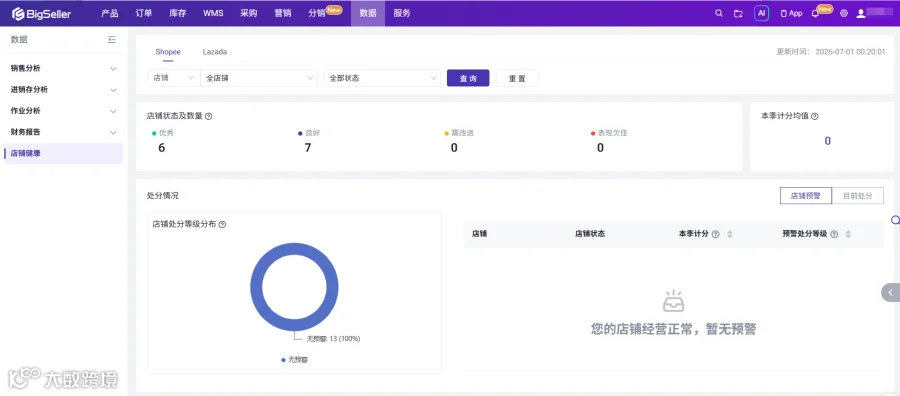The width and height of the screenshot is (900, 396).
Task: Open the 订单 top menu
Action: pyautogui.click(x=143, y=13)
